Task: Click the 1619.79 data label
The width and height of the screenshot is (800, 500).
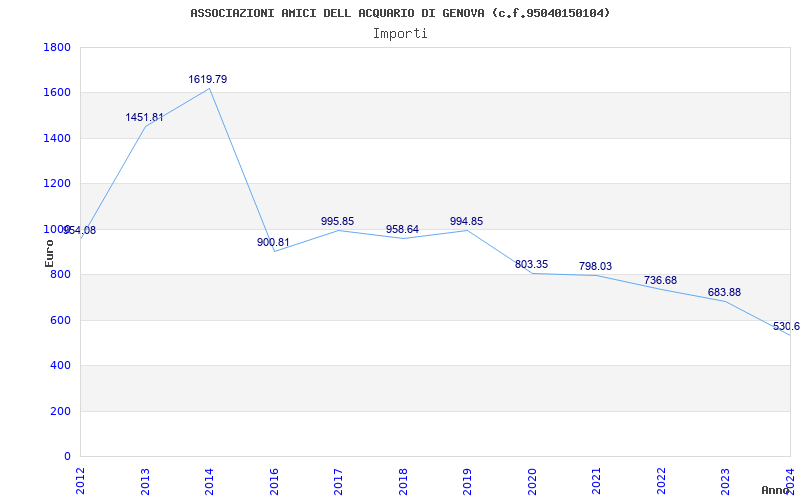Action: tap(208, 80)
